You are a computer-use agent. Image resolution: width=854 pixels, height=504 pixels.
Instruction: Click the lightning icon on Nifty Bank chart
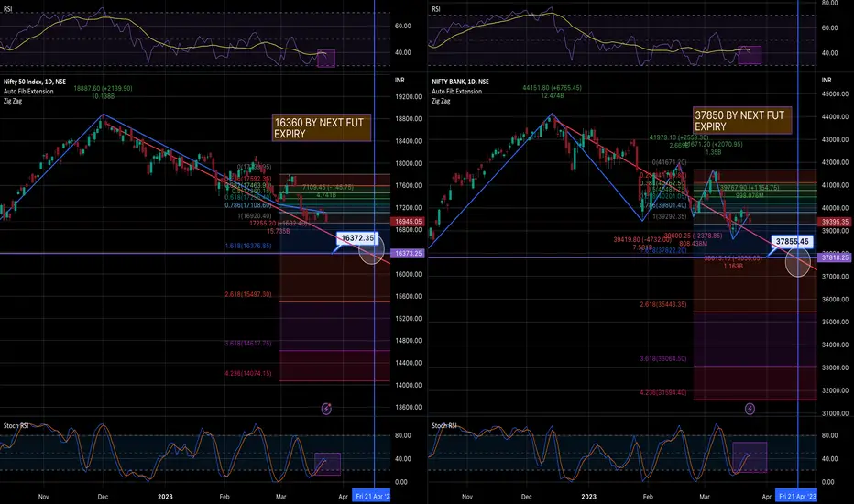[750, 408]
